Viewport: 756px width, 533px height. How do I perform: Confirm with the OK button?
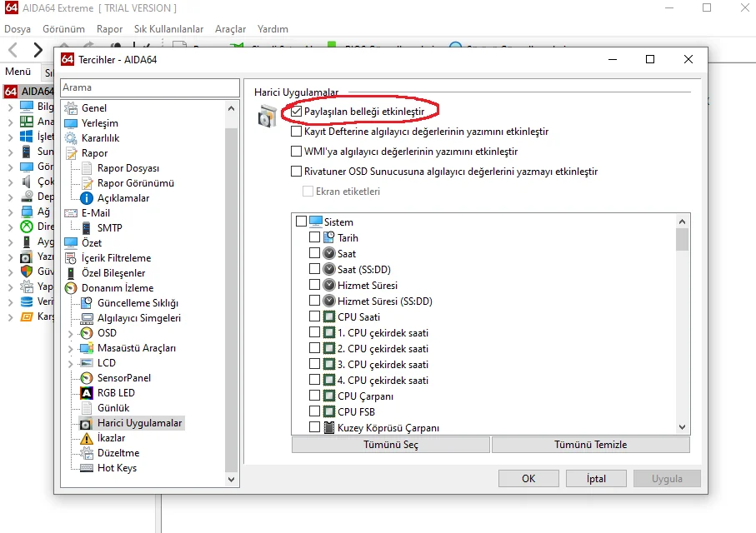528,479
